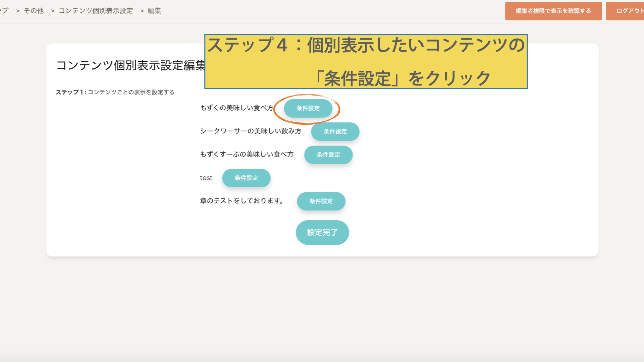Open 条件設定 for the test content
The height and width of the screenshot is (362, 644).
point(246,178)
